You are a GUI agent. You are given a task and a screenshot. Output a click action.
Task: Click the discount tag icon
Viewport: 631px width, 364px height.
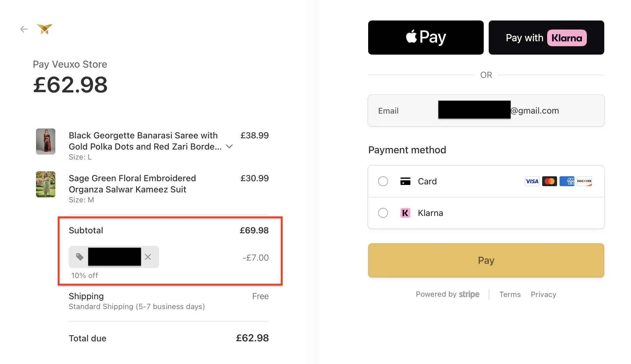click(x=80, y=257)
